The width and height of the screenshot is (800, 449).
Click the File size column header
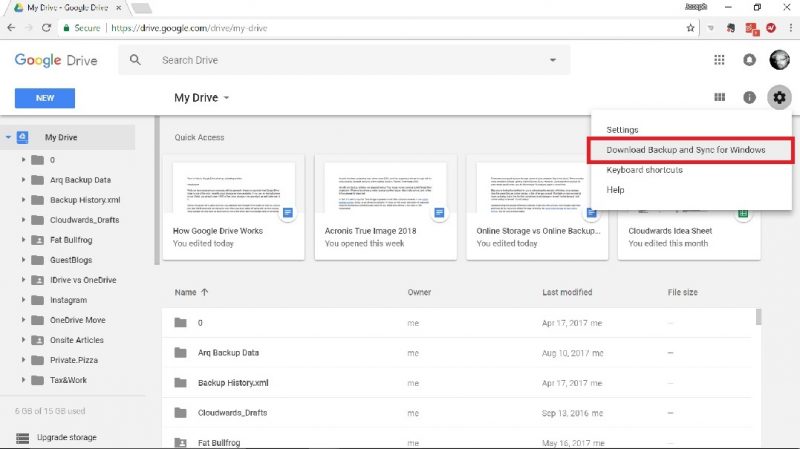(683, 292)
